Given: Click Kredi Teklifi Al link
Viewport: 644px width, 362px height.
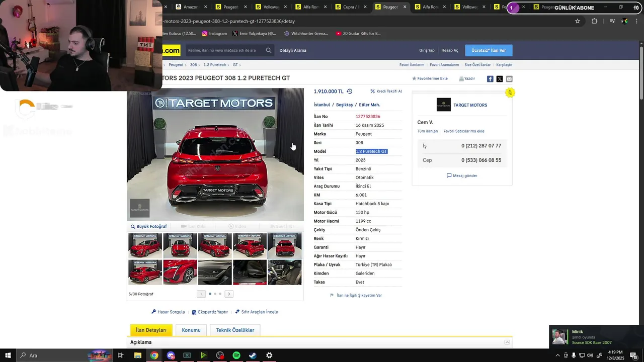Looking at the screenshot, I should pyautogui.click(x=386, y=92).
